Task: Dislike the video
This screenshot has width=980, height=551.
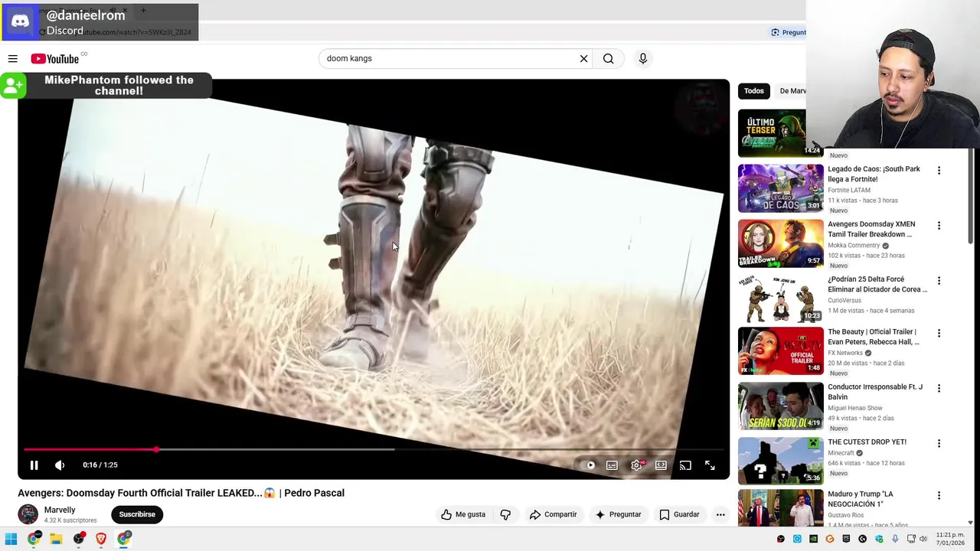Action: coord(505,514)
